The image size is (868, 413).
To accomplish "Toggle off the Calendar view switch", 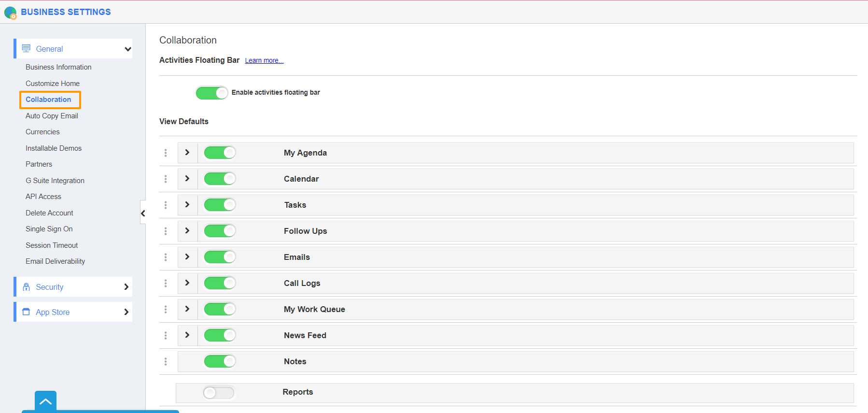I will point(220,179).
